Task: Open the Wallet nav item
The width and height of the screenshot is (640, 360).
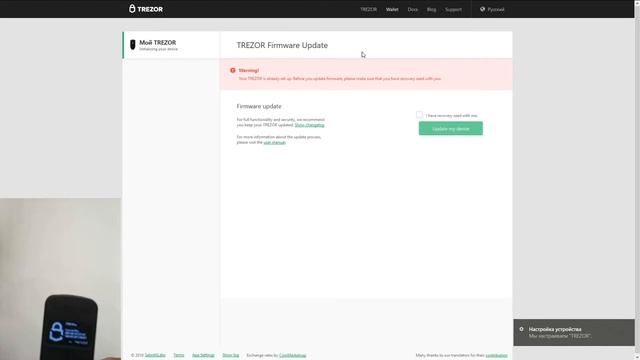Action: (392, 9)
